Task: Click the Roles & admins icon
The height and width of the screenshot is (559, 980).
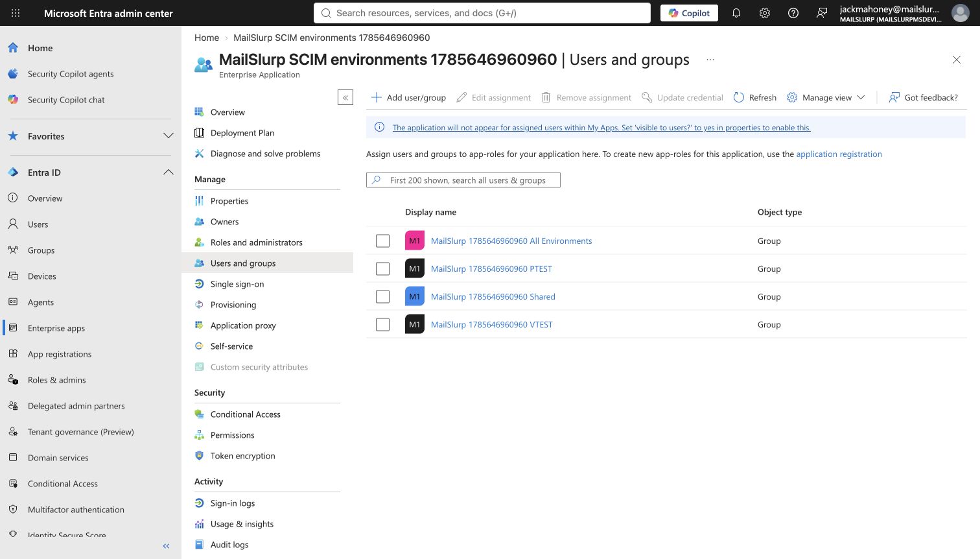Action: (x=13, y=380)
